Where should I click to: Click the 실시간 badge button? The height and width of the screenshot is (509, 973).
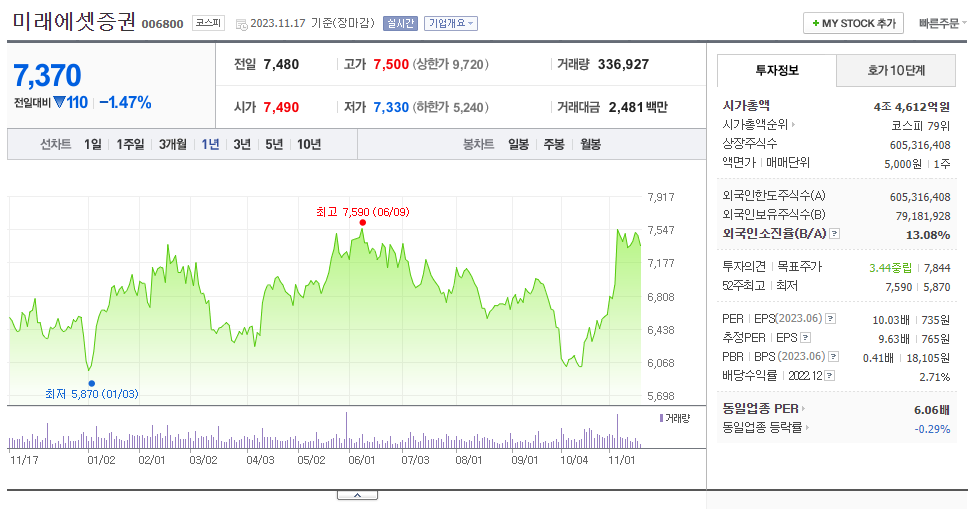[400, 24]
